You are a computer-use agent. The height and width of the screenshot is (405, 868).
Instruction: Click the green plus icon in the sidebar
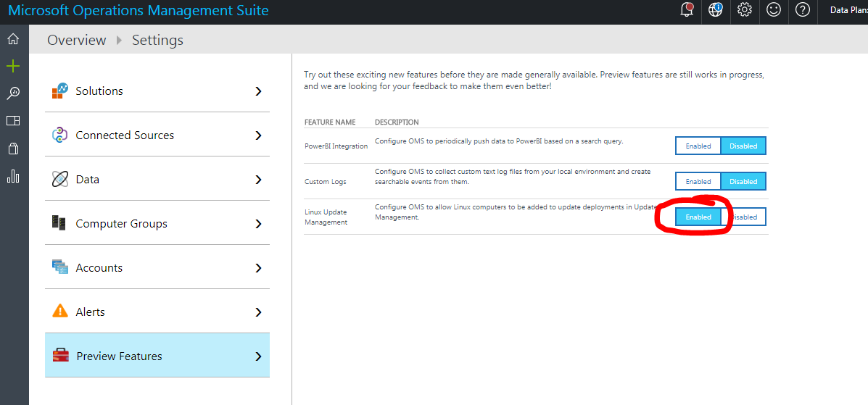(13, 67)
